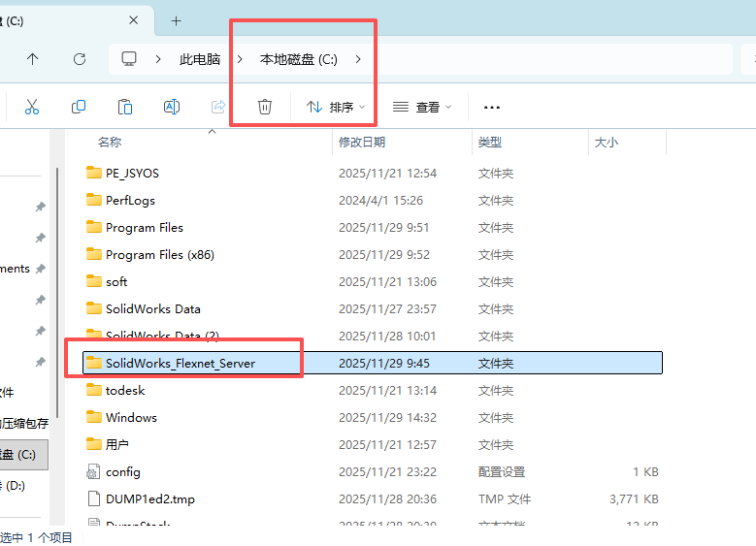Open the three-dots more options menu
The height and width of the screenshot is (546, 756).
click(x=492, y=108)
